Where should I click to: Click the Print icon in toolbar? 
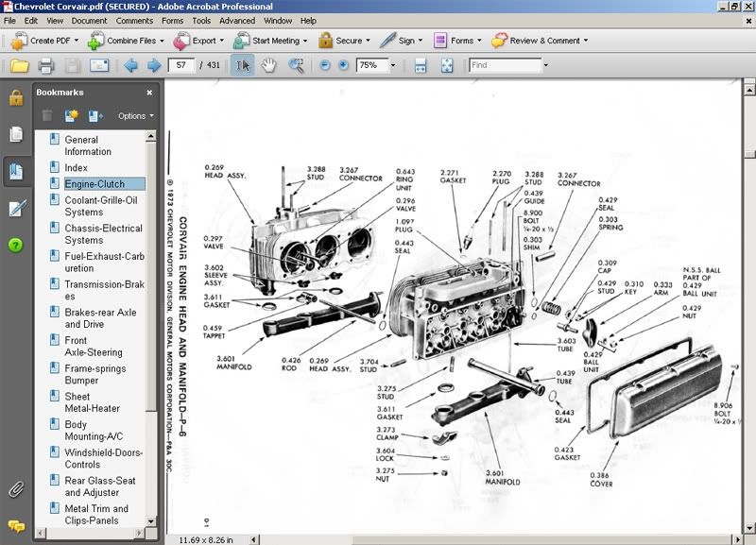46,65
